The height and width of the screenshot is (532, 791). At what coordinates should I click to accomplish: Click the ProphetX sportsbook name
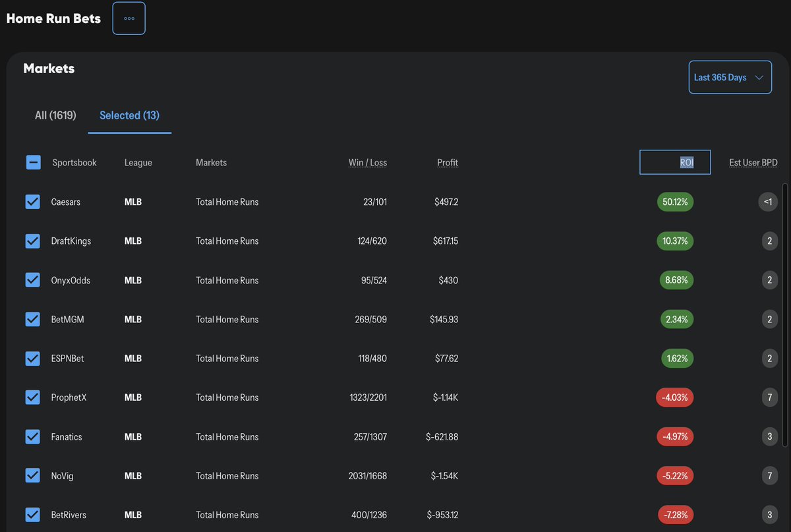[69, 398]
